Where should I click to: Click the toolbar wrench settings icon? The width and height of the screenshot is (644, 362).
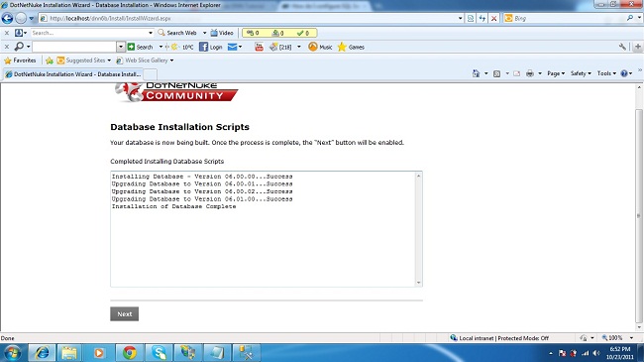pyautogui.click(x=622, y=47)
